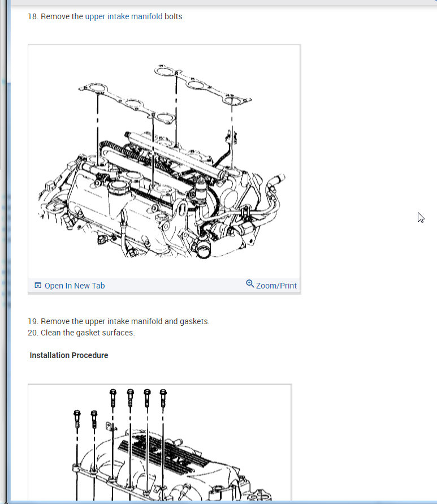Screen dimensions: 437x504
Task: Select step 20 clean gasket surfaces text
Action: [x=81, y=333]
